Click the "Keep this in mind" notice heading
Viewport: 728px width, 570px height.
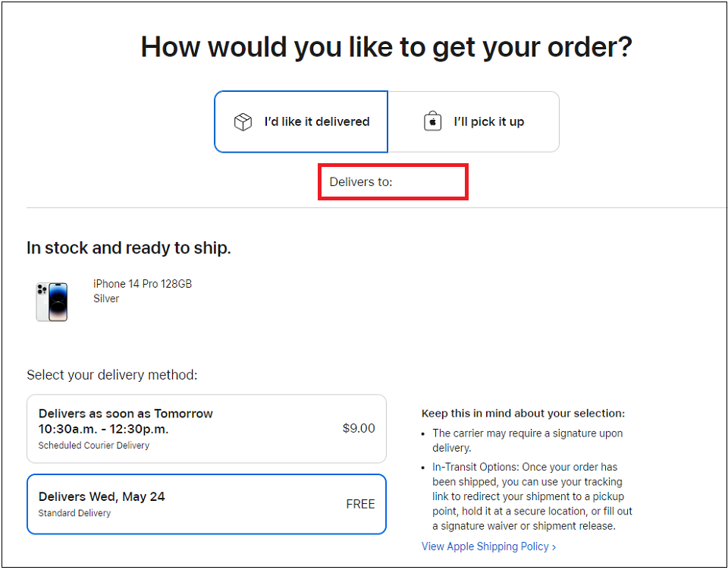[x=522, y=414]
